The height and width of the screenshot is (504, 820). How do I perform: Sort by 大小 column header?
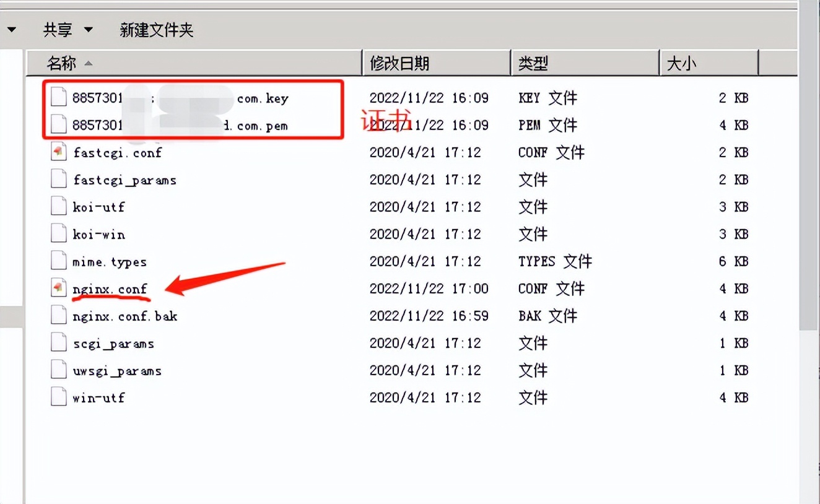click(x=709, y=63)
